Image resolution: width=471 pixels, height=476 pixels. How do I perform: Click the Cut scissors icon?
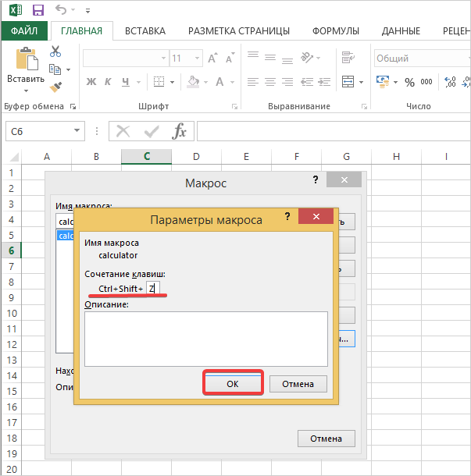click(x=55, y=52)
